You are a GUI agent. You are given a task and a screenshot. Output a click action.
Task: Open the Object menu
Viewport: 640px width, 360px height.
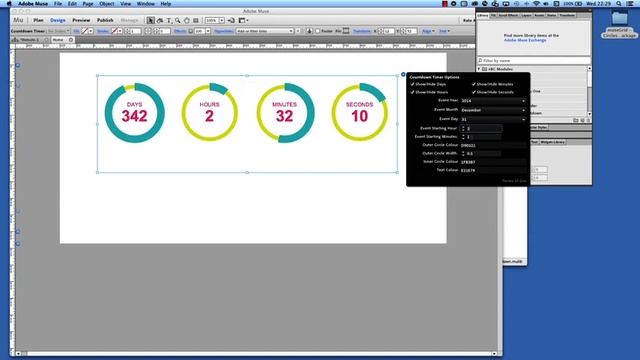107,4
